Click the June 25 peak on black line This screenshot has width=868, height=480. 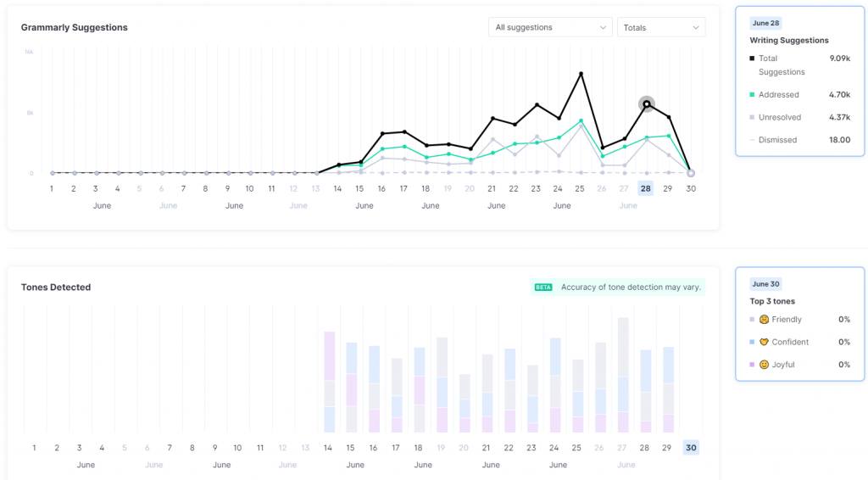(581, 74)
